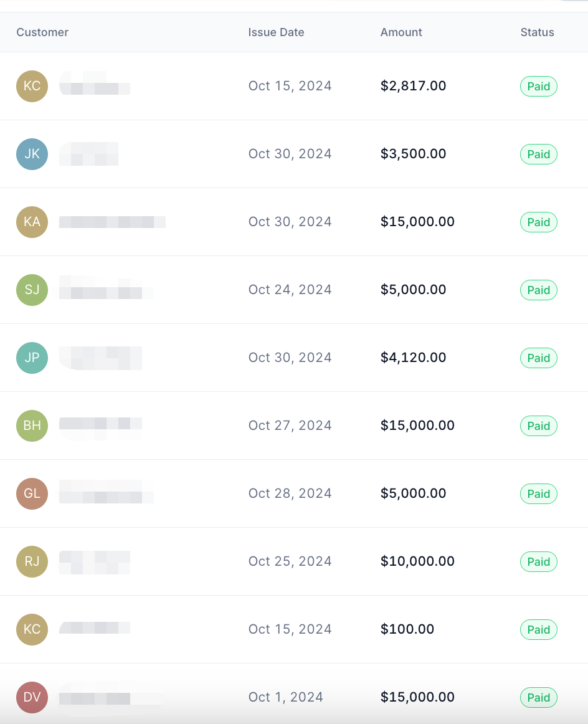Viewport: 588px width, 724px height.
Task: Click the Paid badge on the $3,500.00 invoice
Action: point(538,154)
